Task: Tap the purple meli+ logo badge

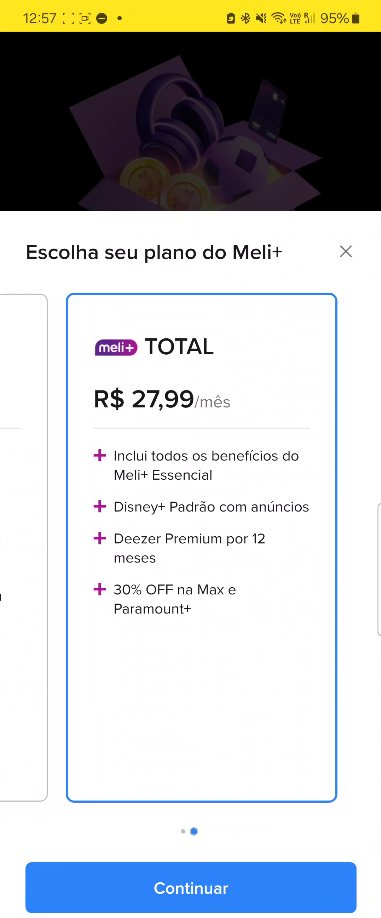Action: tap(116, 347)
